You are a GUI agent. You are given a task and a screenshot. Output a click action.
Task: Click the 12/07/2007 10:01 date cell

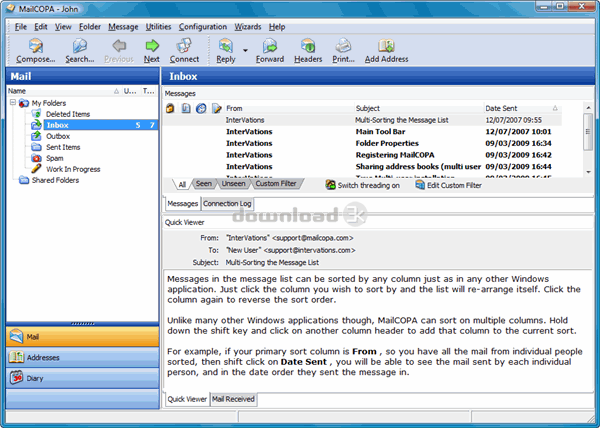click(518, 132)
